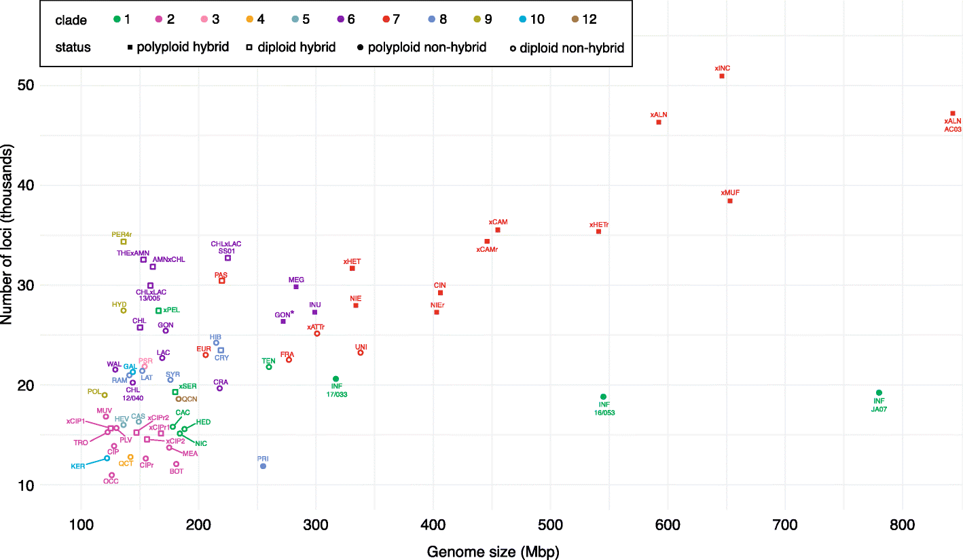Click the 'WAL' purple label
The width and height of the screenshot is (963, 560).
pos(114,365)
